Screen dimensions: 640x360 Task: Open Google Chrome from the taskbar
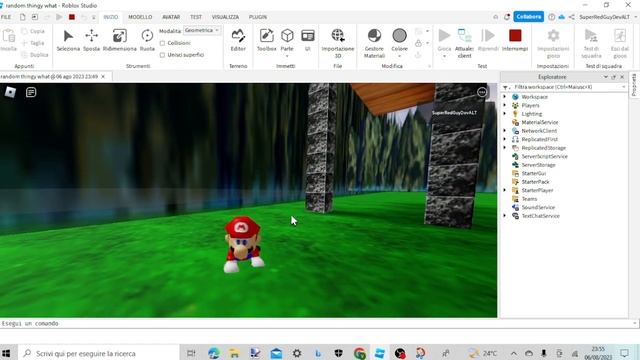coord(360,353)
